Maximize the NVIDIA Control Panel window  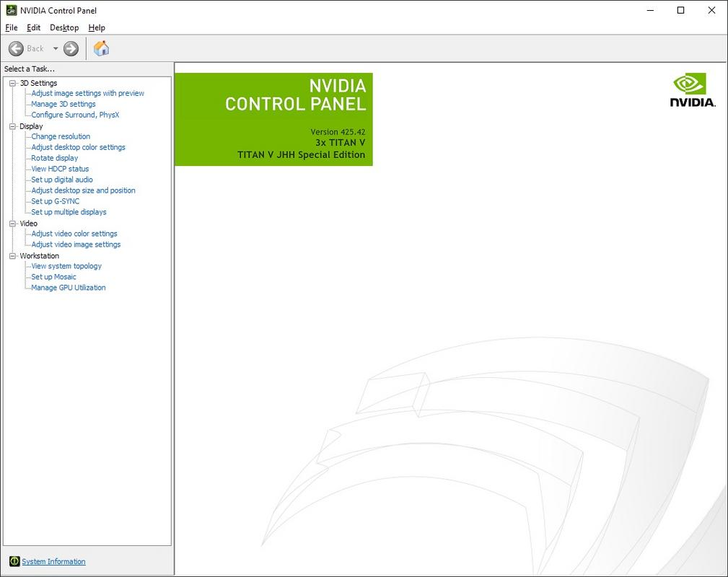[x=680, y=10]
